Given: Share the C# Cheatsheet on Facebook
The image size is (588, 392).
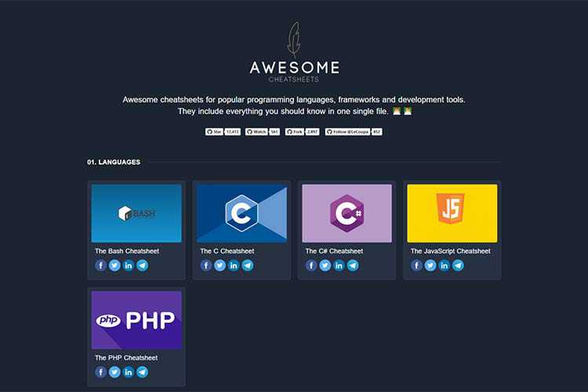Looking at the screenshot, I should (x=311, y=266).
